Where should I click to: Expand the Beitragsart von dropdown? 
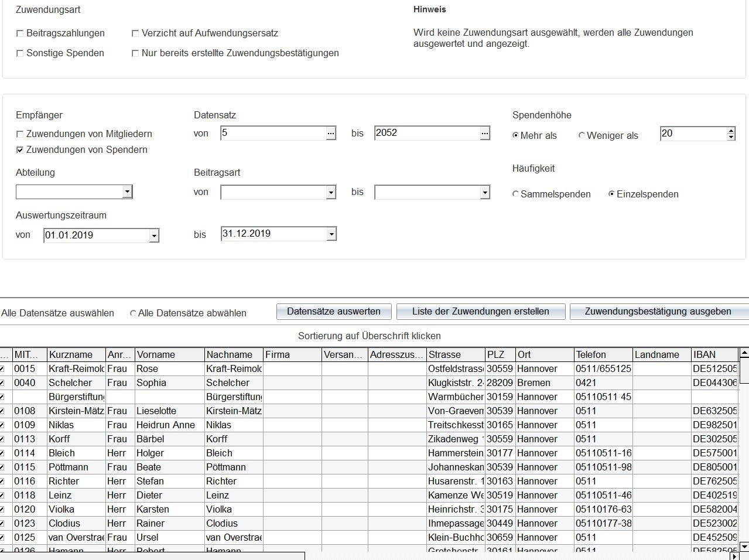tap(331, 192)
